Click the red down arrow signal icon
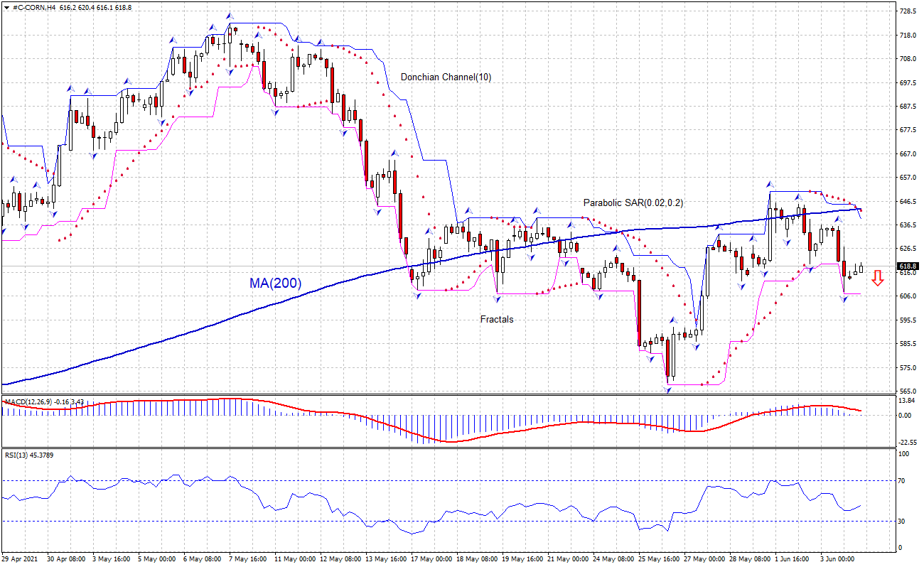The width and height of the screenshot is (924, 567). pos(878,278)
